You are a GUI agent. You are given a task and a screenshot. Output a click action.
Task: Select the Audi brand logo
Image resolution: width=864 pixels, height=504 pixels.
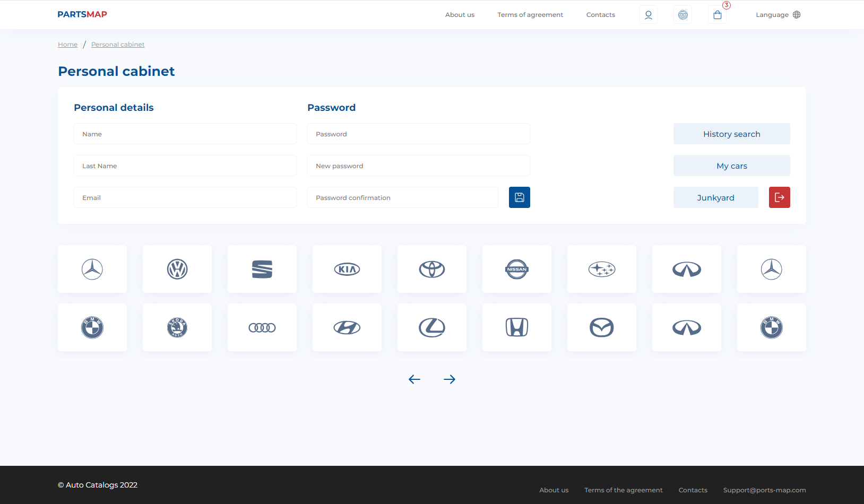coord(262,327)
